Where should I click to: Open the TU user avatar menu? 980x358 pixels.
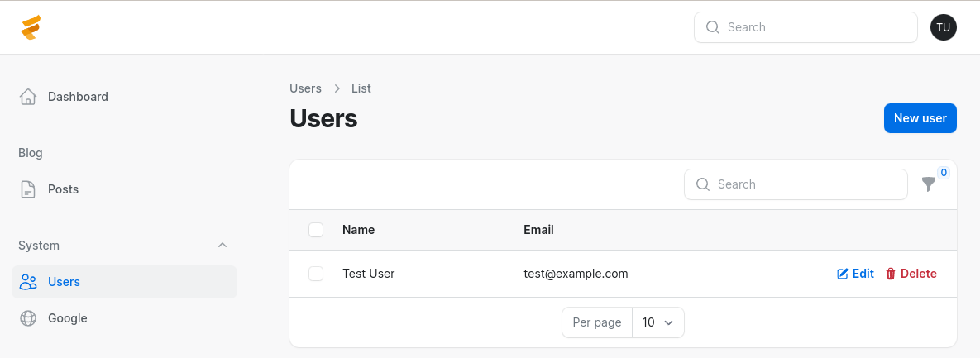pos(943,27)
